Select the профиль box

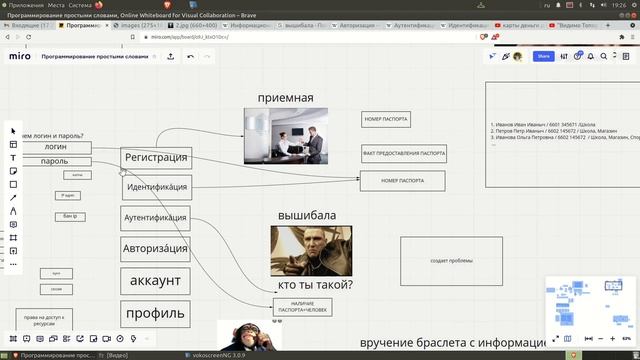click(156, 314)
